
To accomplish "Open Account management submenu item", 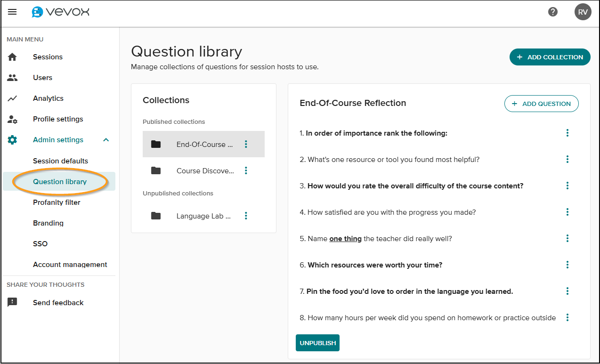I will point(70,265).
